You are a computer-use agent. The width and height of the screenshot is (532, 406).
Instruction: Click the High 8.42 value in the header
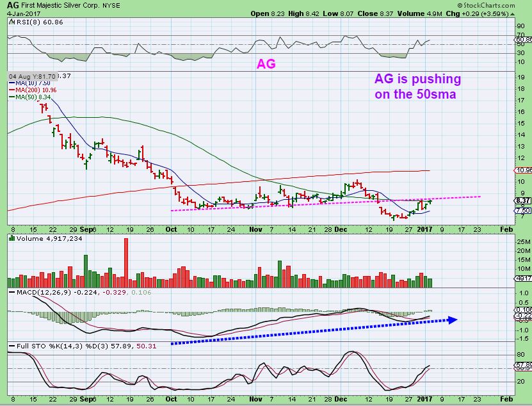coord(303,14)
